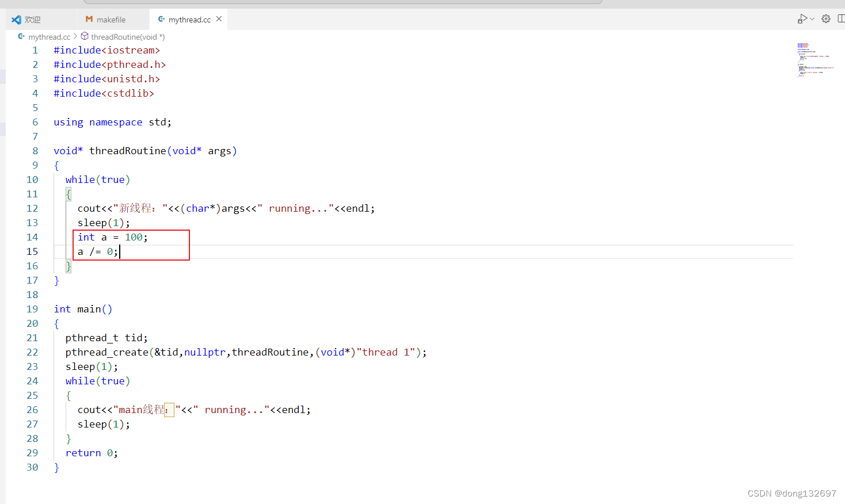
Task: Click 'sleep(1);' on line 13
Action: pyautogui.click(x=104, y=223)
